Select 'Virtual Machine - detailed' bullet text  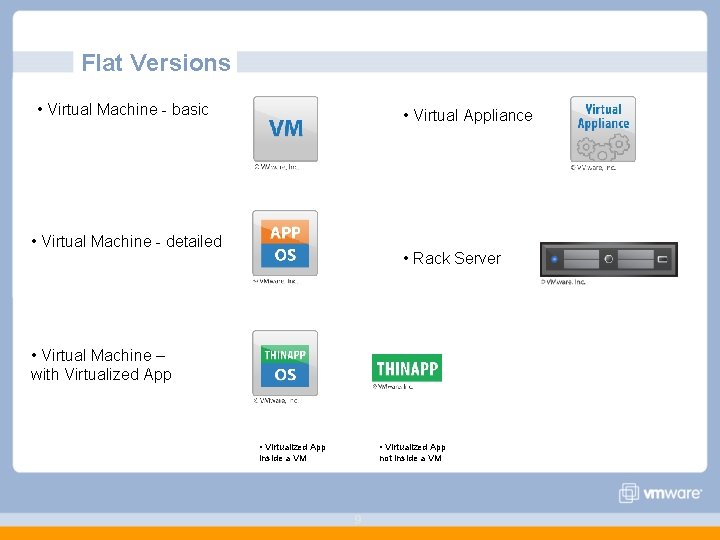127,241
